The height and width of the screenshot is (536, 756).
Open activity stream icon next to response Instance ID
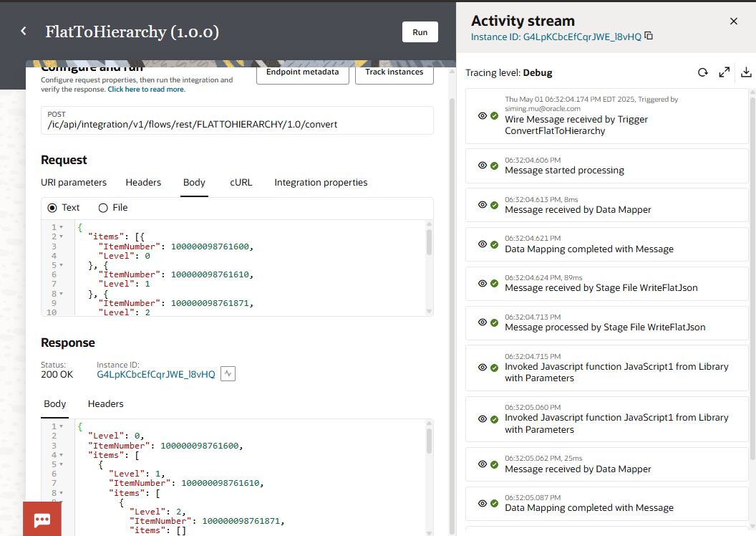[x=228, y=374]
